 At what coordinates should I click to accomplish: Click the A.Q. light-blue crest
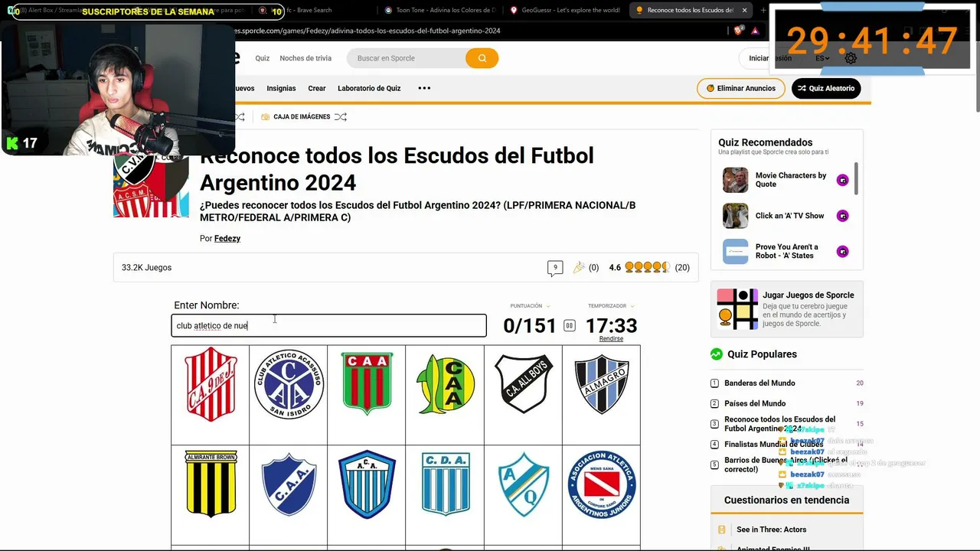(524, 484)
